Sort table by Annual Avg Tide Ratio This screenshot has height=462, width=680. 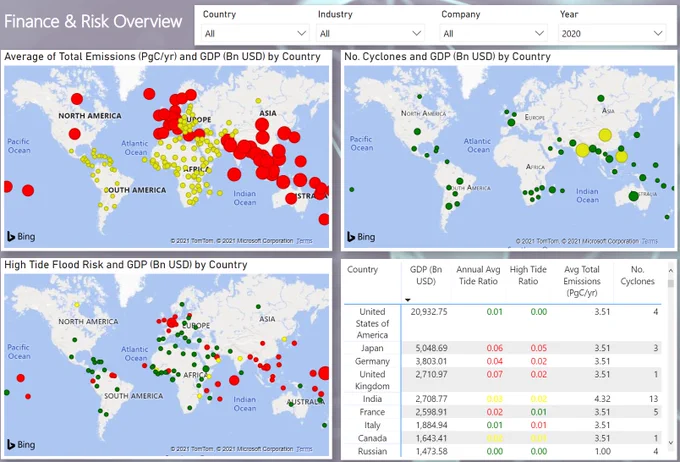(478, 275)
